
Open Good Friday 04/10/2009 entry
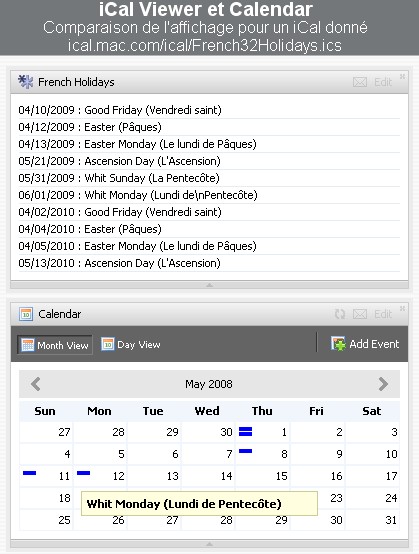pos(120,110)
